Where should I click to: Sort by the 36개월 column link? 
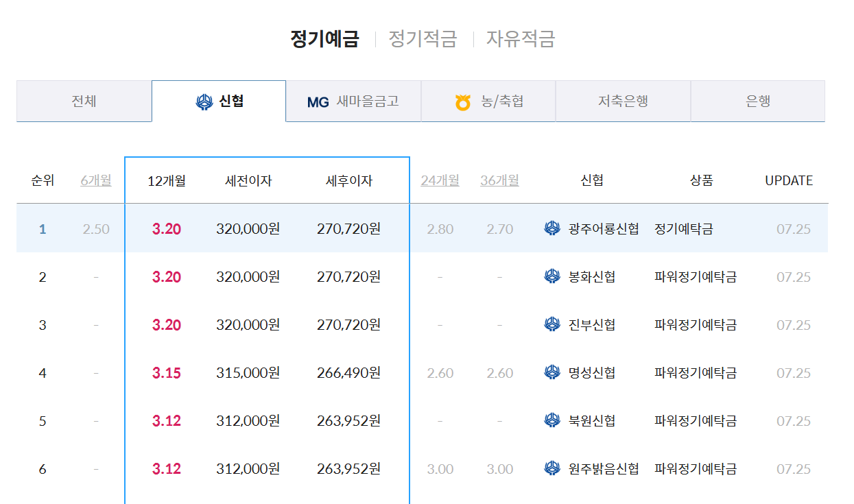tap(499, 180)
